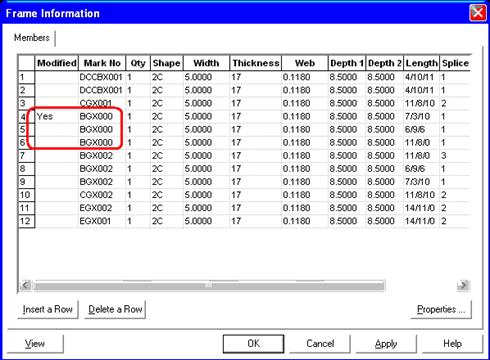
Task: Click Depth 1 value 8.5000 in row 10
Action: coord(347,195)
